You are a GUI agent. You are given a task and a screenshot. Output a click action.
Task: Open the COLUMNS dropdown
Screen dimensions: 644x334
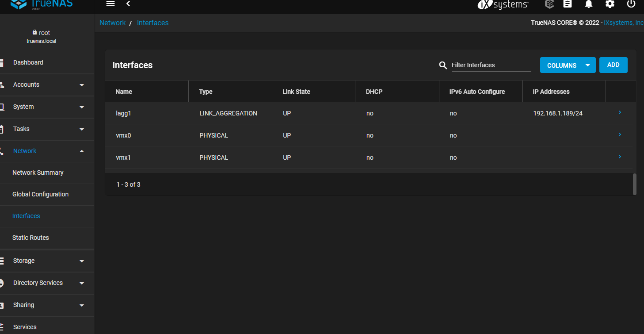[568, 65]
